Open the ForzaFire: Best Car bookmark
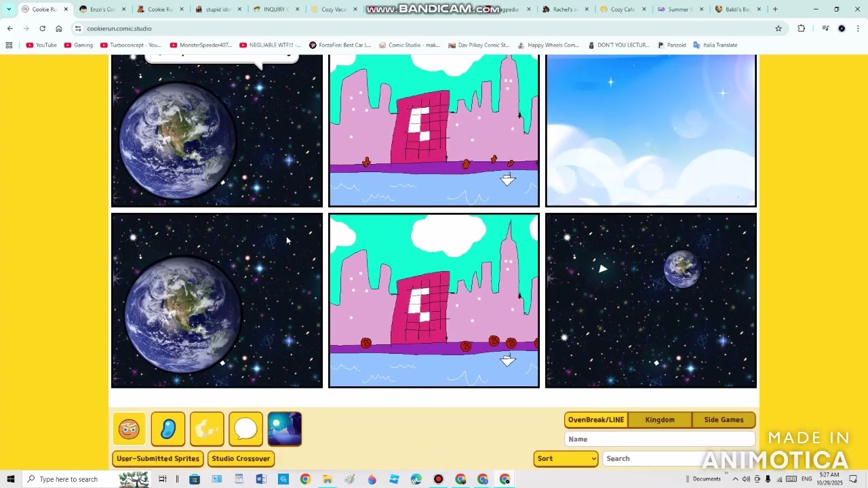The image size is (868, 488). (340, 45)
